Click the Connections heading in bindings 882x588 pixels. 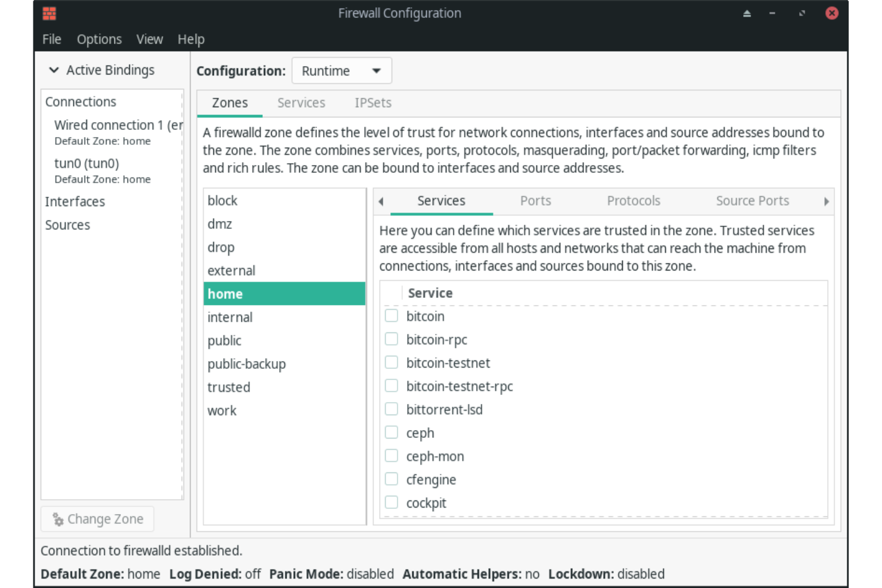tap(80, 102)
